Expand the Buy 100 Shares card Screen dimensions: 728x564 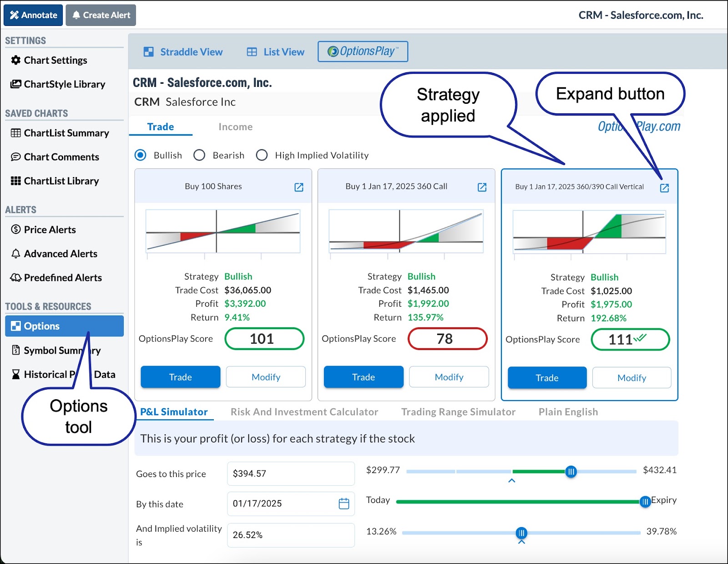point(299,187)
